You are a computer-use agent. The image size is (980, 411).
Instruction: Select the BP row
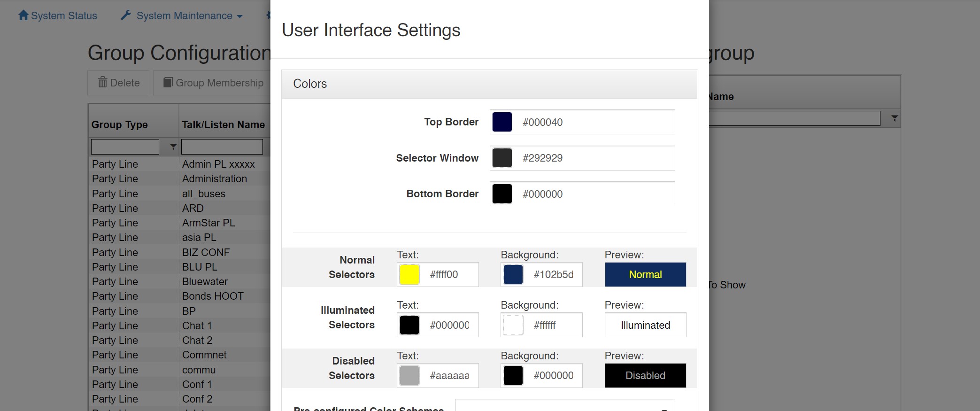pyautogui.click(x=179, y=311)
